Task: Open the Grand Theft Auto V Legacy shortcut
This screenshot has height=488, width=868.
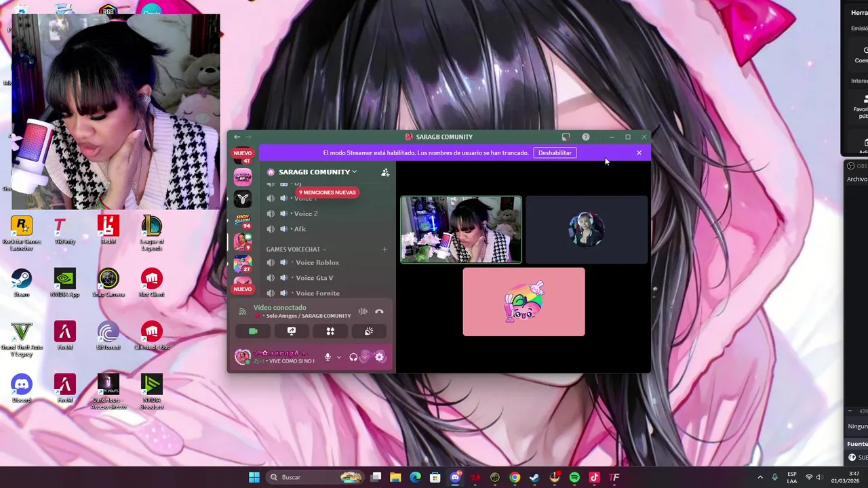Action: 22,340
